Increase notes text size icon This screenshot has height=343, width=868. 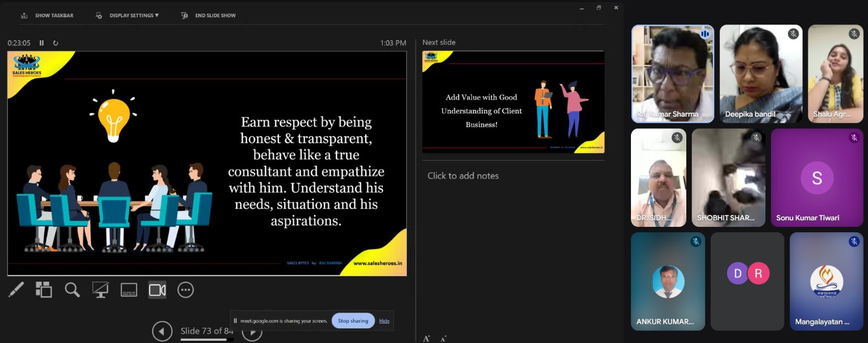pyautogui.click(x=426, y=339)
